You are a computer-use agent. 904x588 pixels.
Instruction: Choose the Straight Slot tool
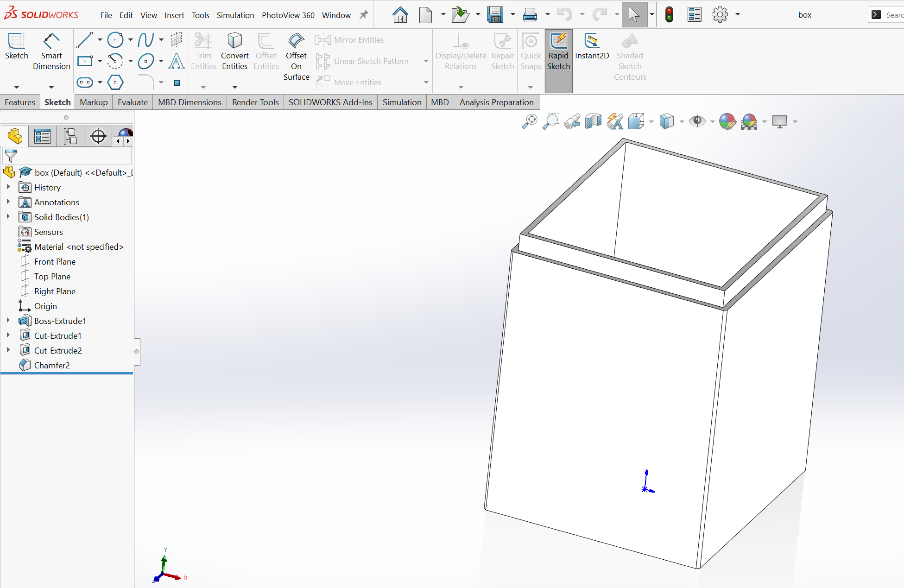(85, 82)
